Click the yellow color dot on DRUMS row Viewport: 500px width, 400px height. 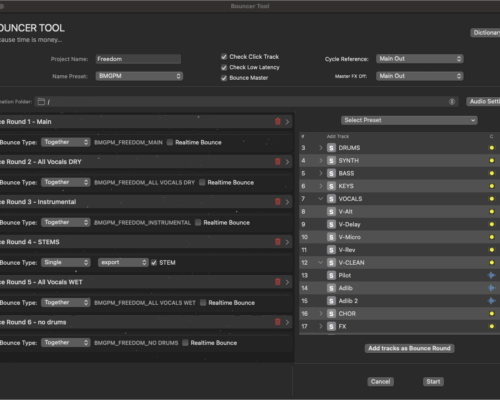tap(492, 148)
